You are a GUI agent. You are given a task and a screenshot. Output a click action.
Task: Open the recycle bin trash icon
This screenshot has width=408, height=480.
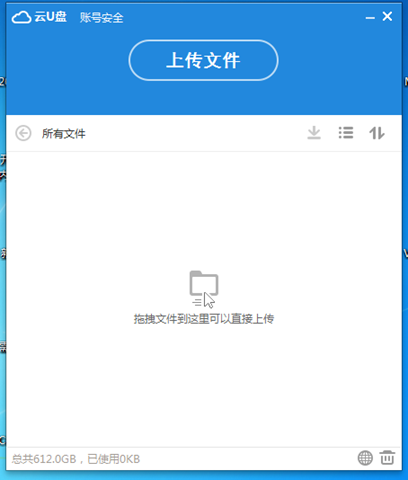click(x=387, y=458)
